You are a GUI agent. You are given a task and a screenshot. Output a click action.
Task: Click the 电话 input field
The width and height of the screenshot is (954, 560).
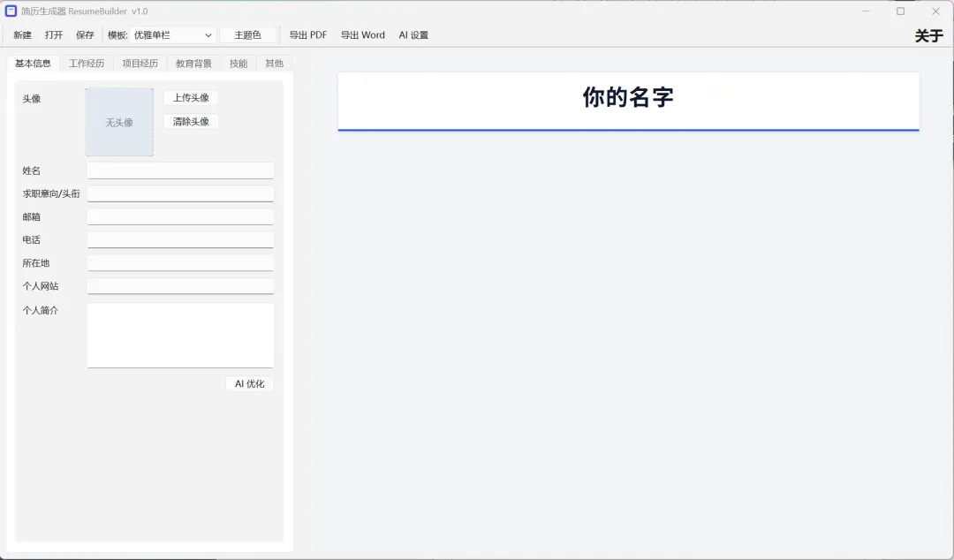click(181, 240)
